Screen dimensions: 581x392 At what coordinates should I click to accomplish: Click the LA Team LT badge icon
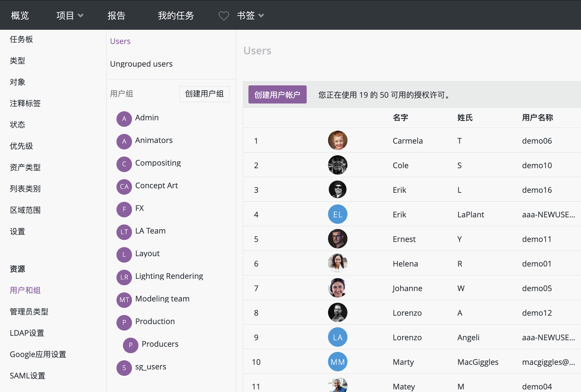click(x=124, y=232)
